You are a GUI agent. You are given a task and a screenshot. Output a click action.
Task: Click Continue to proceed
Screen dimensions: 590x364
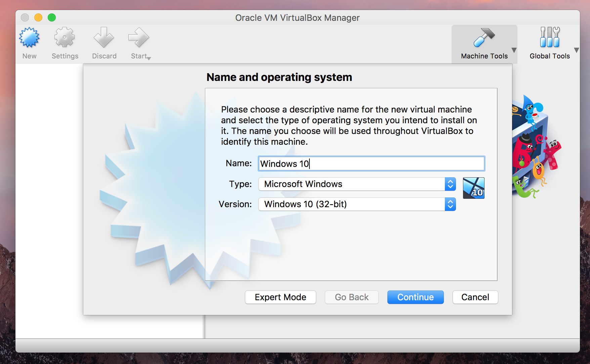click(x=415, y=297)
